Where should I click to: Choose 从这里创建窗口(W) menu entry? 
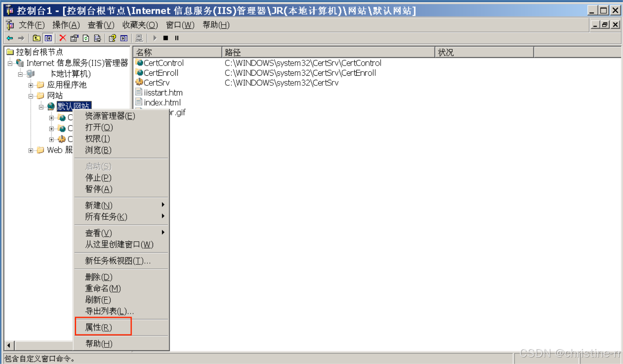click(121, 245)
